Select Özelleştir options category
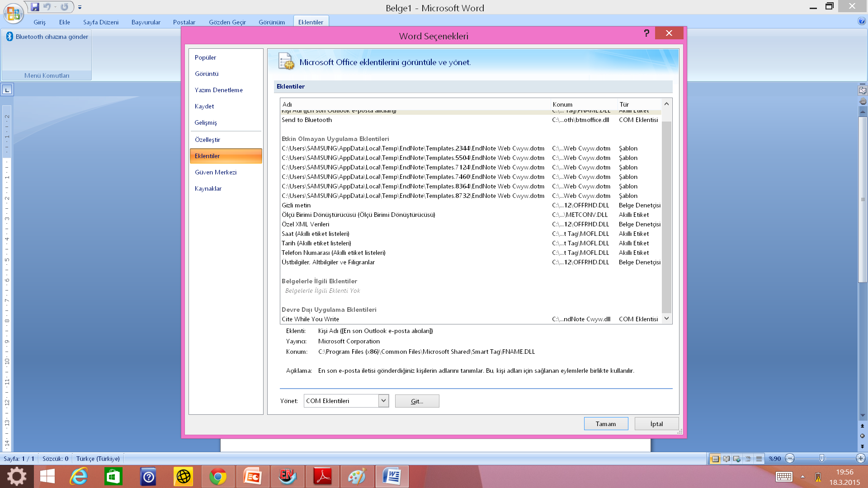 226,140
